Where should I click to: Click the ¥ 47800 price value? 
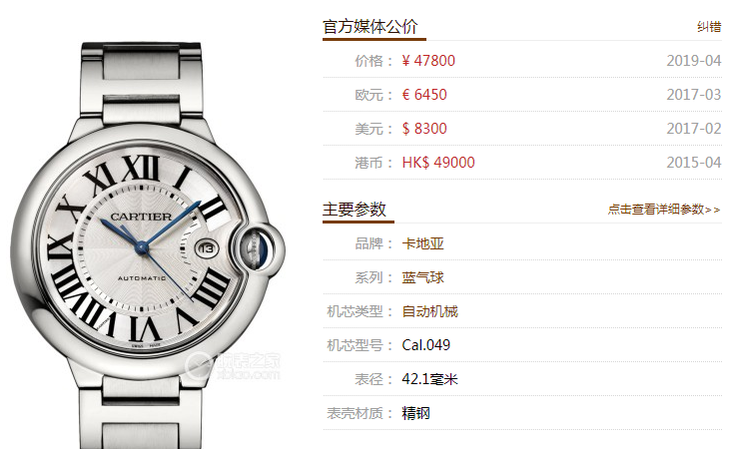pos(428,61)
